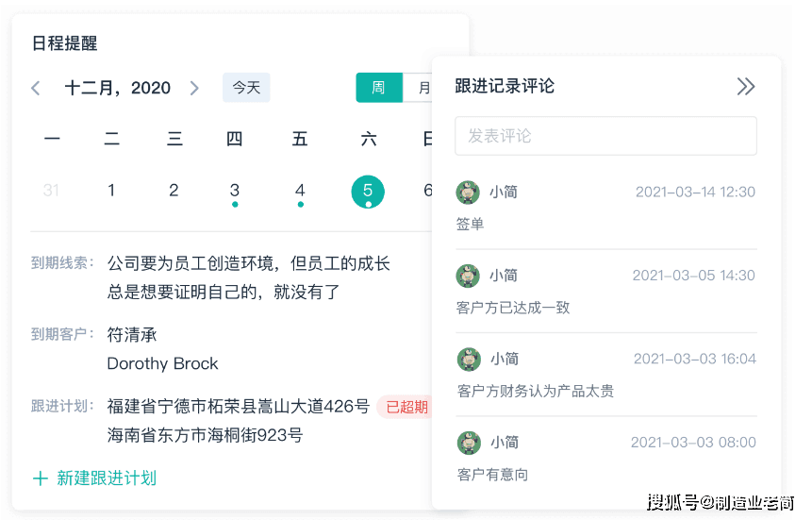Click in the 发表评论 input field
The width and height of the screenshot is (812, 520).
pyautogui.click(x=605, y=136)
